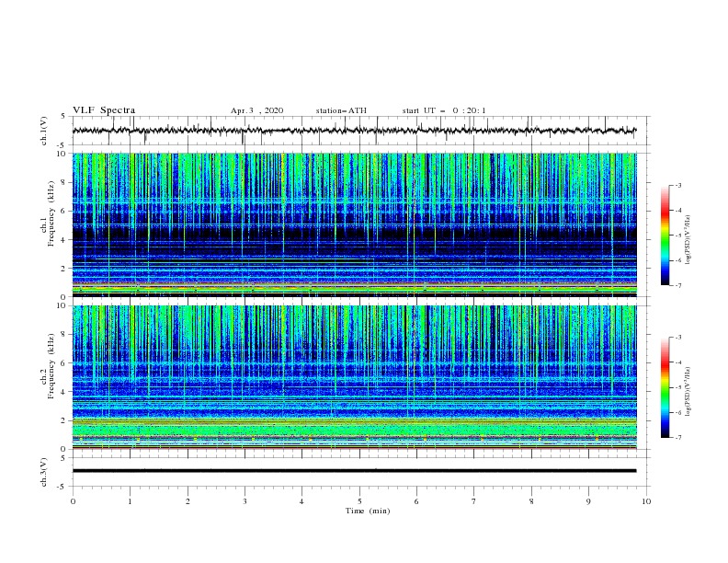Screen dimensions: 728x563
Task: Click the time axis tick label '5'
Action: point(359,501)
